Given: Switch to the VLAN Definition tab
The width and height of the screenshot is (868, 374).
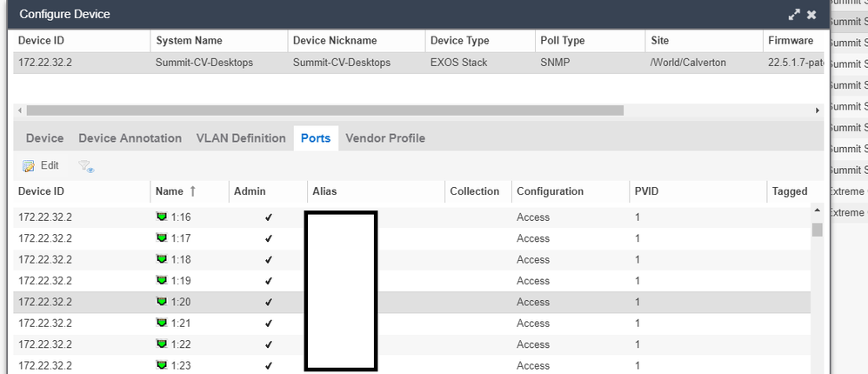Looking at the screenshot, I should [x=241, y=138].
